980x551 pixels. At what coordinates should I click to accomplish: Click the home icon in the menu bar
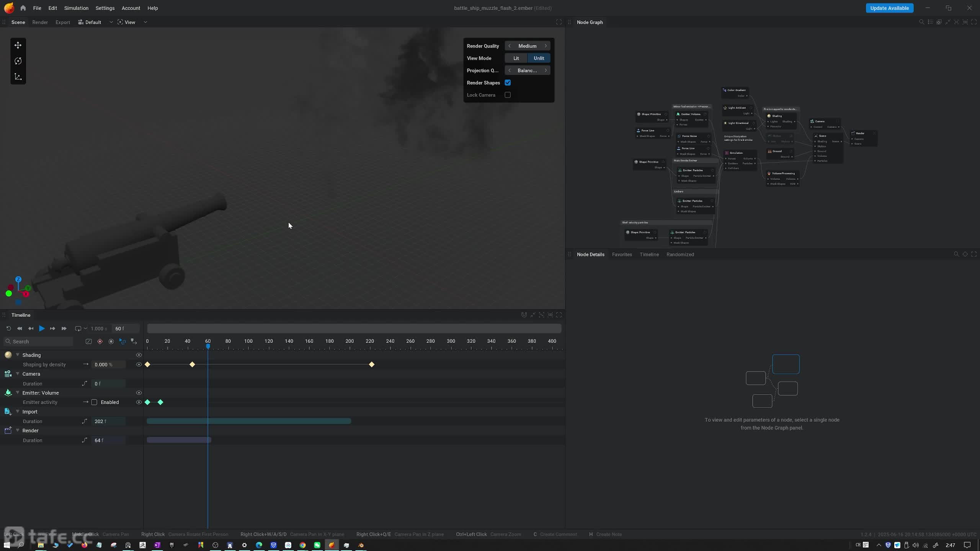(x=23, y=8)
